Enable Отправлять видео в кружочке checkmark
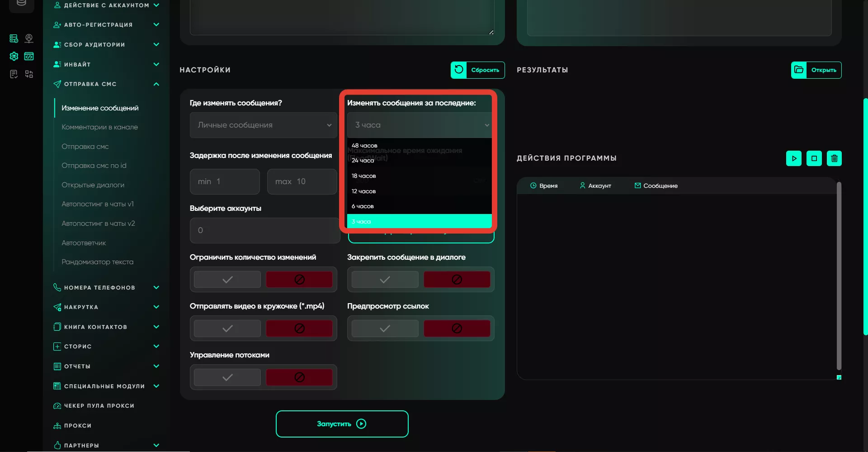This screenshot has height=452, width=868. click(x=227, y=328)
